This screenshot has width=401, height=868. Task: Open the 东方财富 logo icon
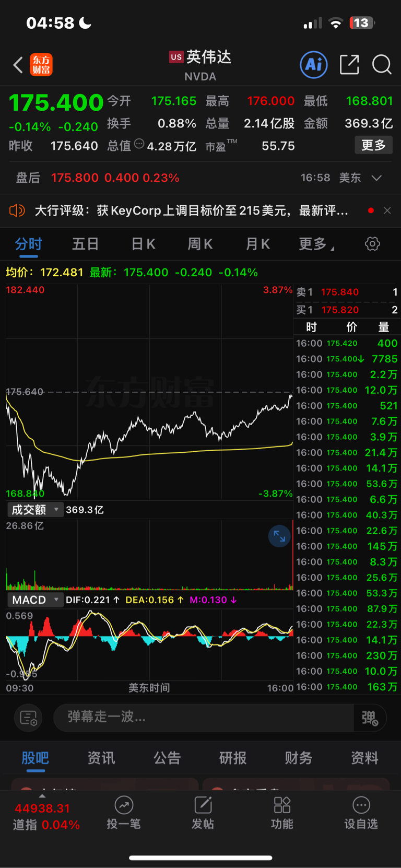[x=41, y=65]
